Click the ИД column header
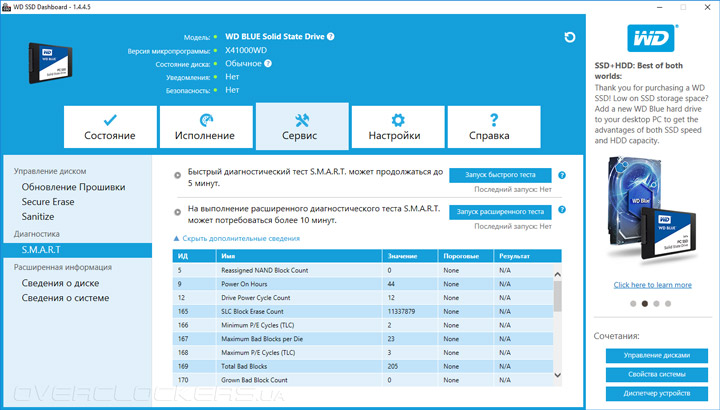 pyautogui.click(x=194, y=256)
